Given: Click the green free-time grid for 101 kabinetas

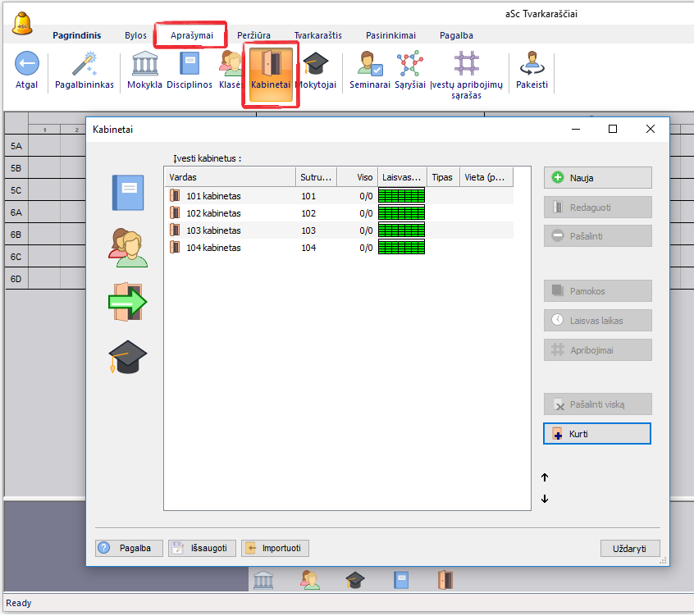Looking at the screenshot, I should (401, 195).
